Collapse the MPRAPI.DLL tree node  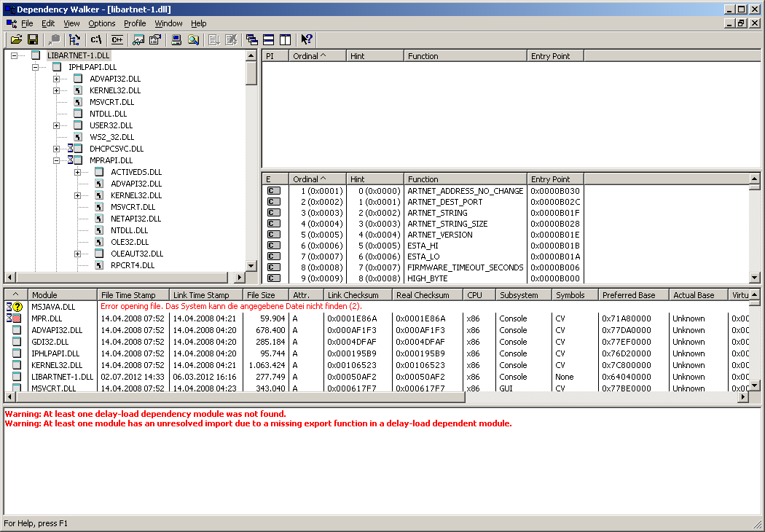(x=57, y=160)
